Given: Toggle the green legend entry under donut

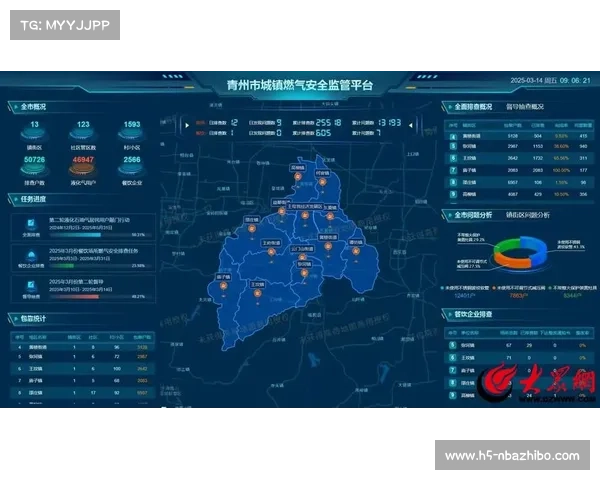Looking at the screenshot, I should pyautogui.click(x=572, y=288).
